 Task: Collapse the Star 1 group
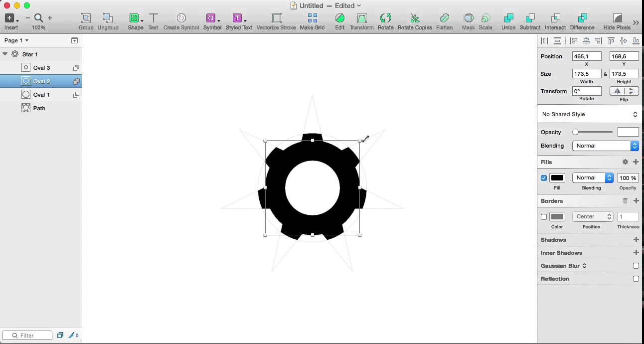[x=5, y=54]
